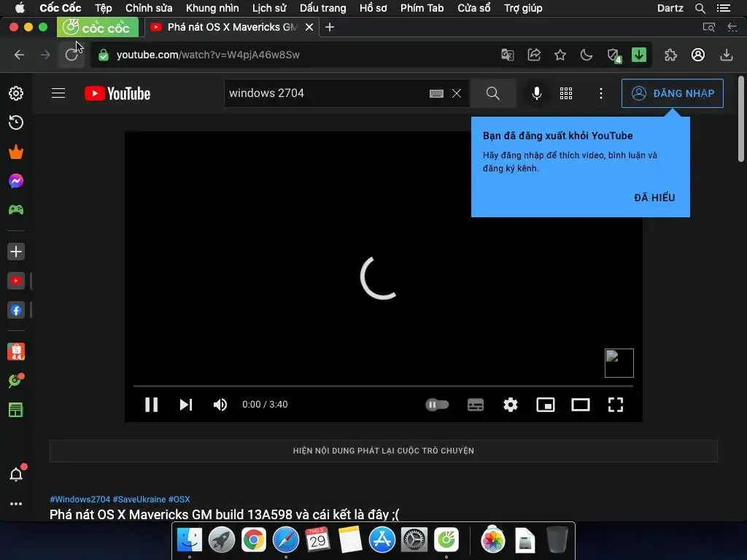Click ĐĂNG NHẬP sign-in button

point(672,93)
